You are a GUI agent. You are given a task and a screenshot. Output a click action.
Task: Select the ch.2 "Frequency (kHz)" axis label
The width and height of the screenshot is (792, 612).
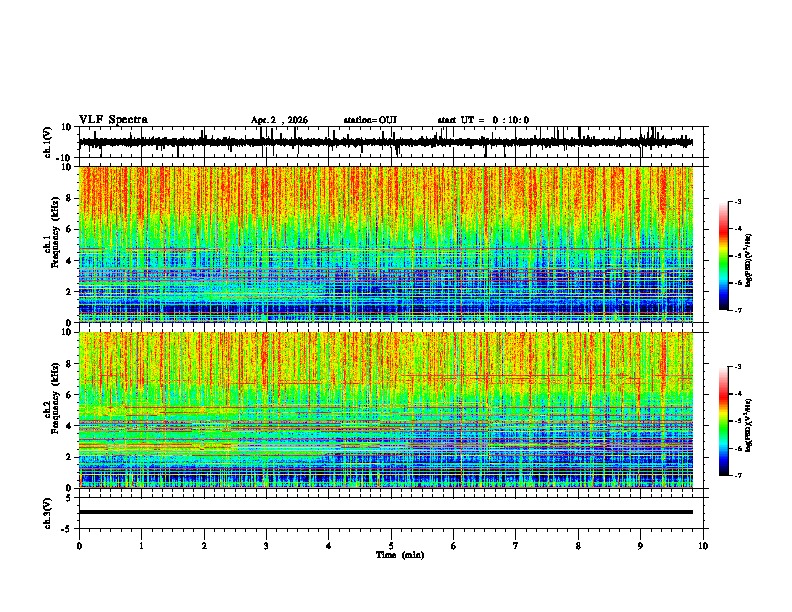tap(55, 398)
